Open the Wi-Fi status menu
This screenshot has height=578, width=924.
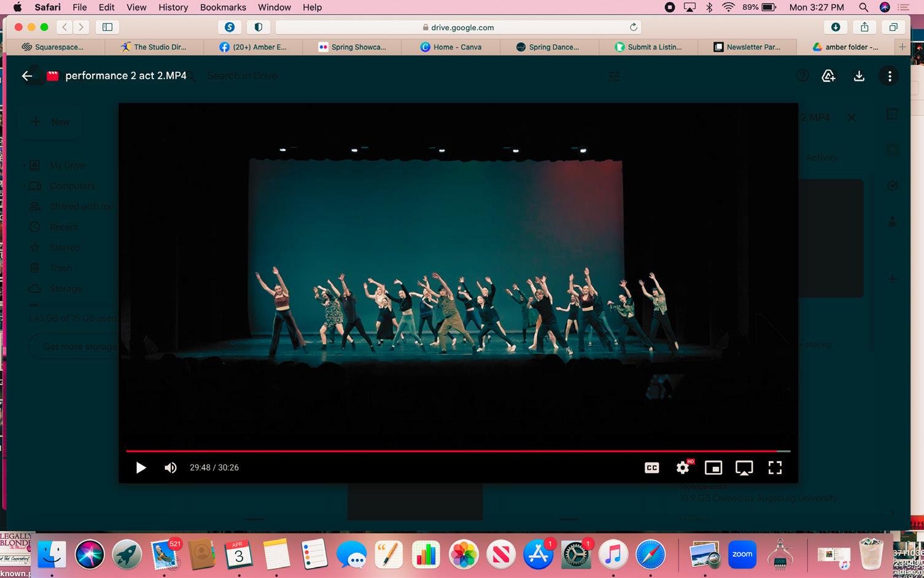[729, 7]
